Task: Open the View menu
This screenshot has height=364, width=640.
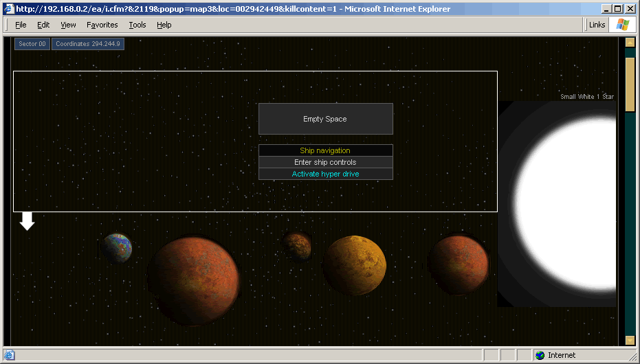Action: tap(68, 25)
